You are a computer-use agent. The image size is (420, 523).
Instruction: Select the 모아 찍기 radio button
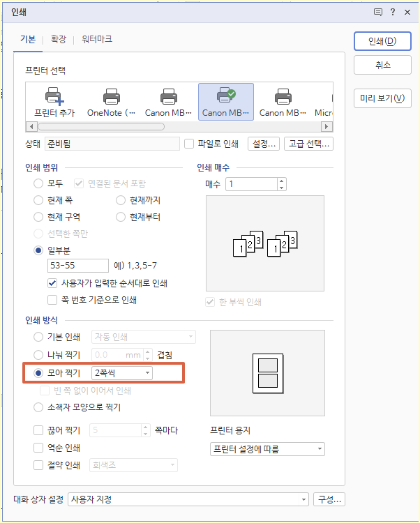(38, 372)
